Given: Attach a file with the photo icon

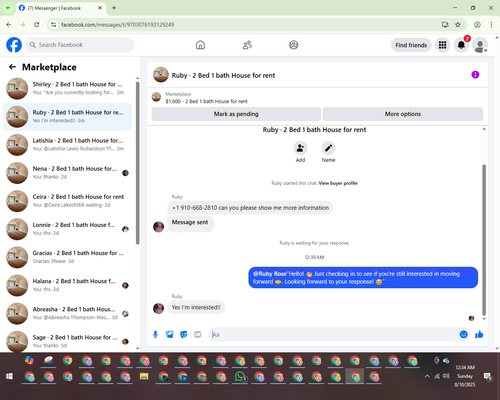Looking at the screenshot, I should (x=170, y=334).
